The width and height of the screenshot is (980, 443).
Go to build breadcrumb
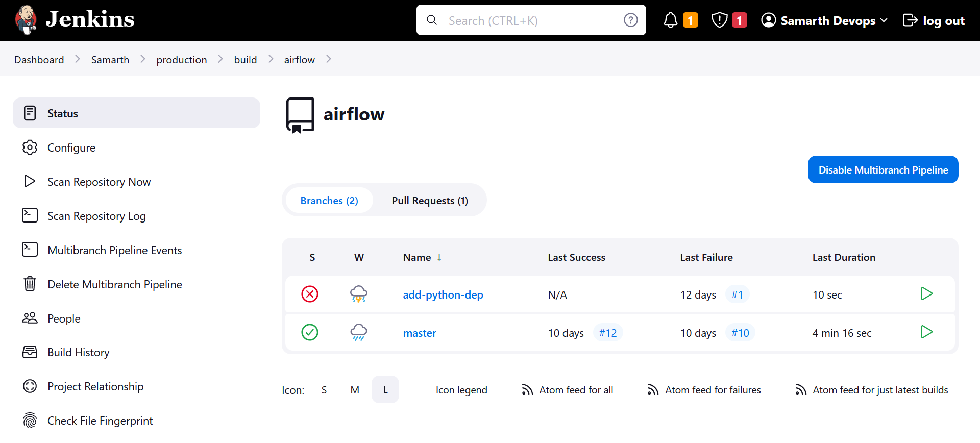(246, 60)
